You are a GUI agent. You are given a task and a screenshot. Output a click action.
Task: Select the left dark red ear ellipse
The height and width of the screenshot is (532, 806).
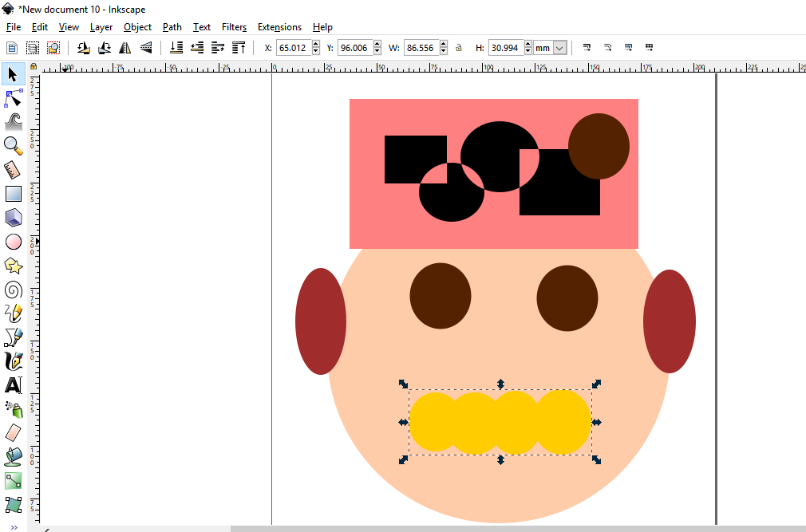pyautogui.click(x=321, y=321)
